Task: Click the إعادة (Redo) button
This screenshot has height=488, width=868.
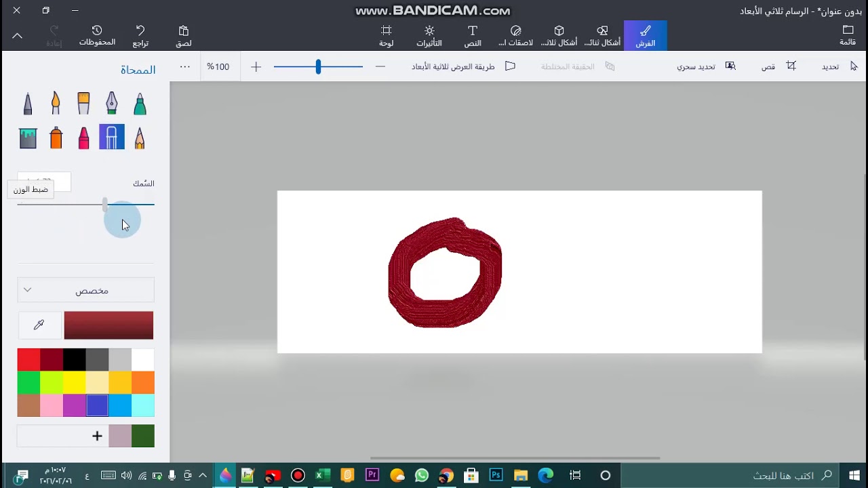Action: coord(54,36)
